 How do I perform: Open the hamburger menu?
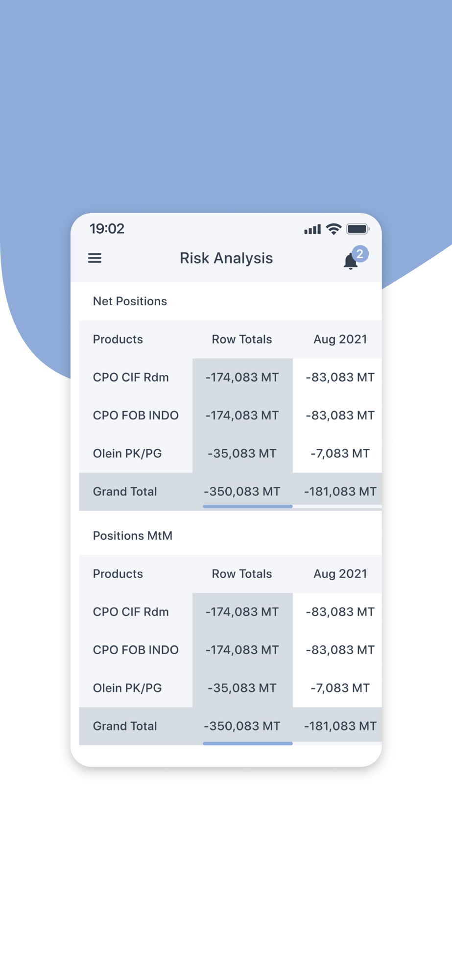tap(95, 258)
